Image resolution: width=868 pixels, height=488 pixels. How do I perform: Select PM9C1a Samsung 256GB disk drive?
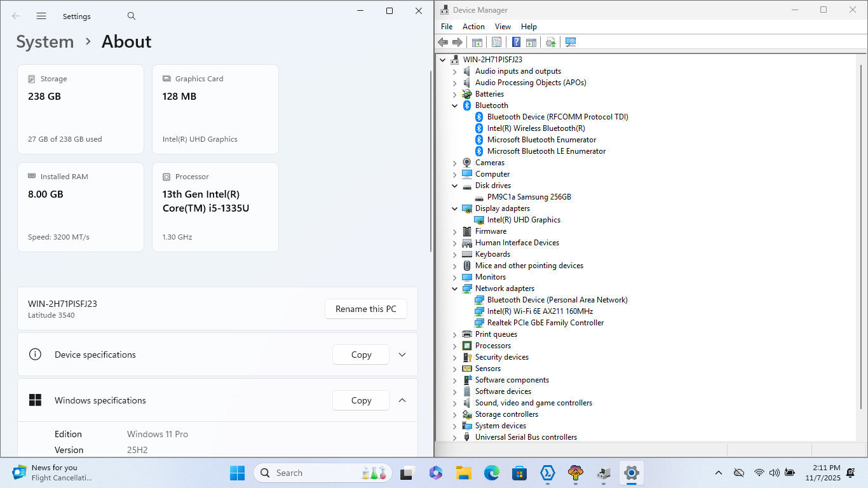(x=529, y=197)
